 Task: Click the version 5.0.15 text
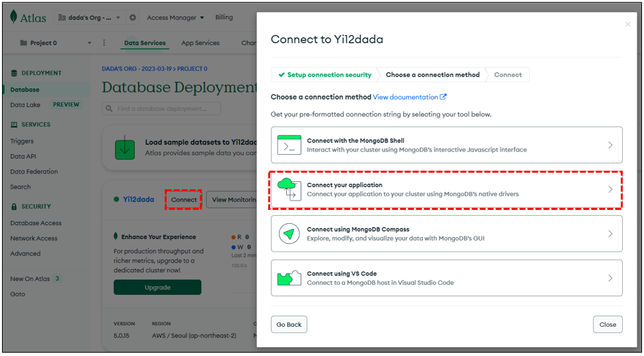click(121, 335)
